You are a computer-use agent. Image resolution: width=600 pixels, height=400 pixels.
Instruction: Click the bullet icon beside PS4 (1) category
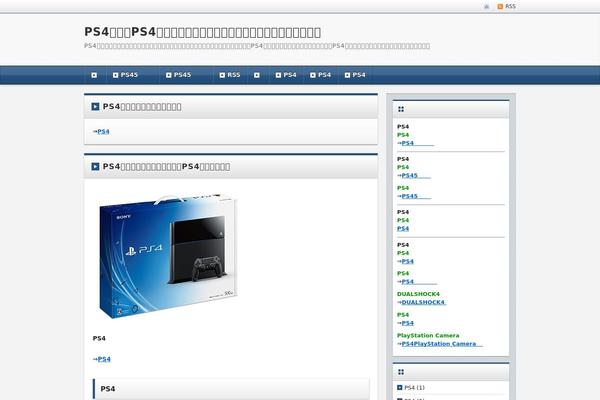tap(400, 387)
